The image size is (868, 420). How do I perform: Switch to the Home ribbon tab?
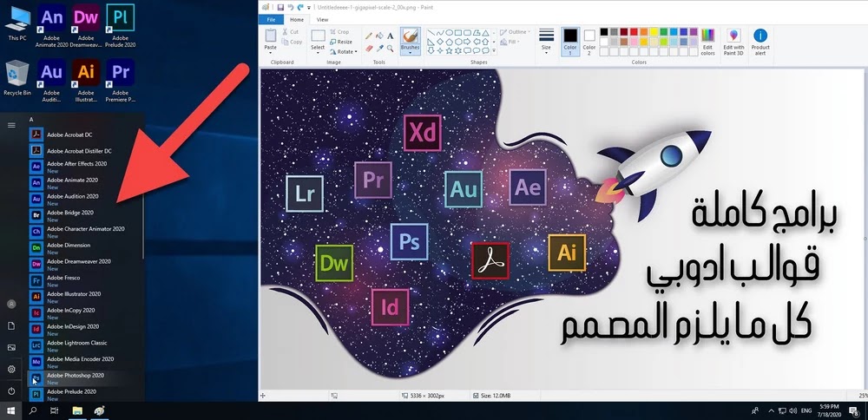click(297, 19)
